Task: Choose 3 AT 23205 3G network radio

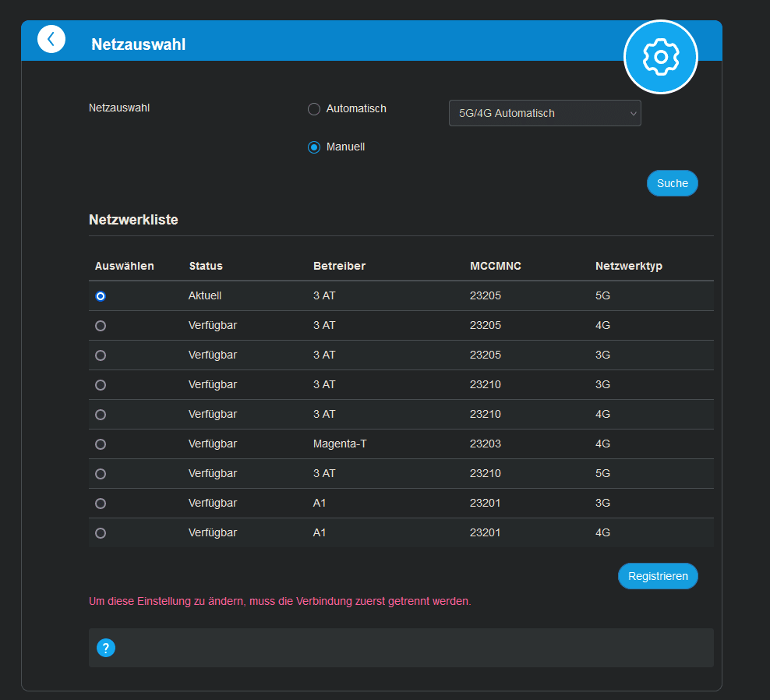Action: (x=101, y=355)
